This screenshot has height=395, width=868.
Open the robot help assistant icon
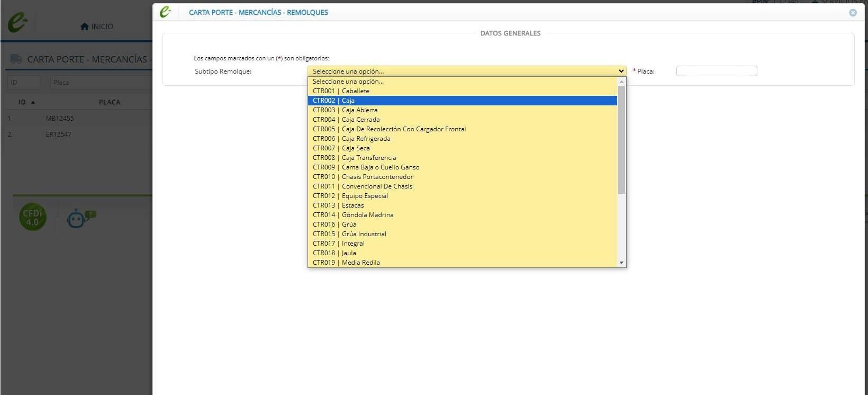[x=80, y=218]
